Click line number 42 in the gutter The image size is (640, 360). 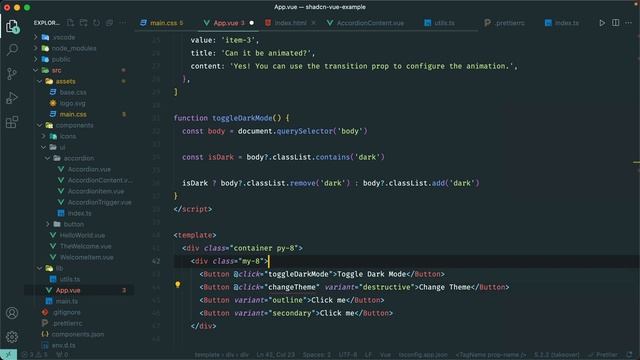(156, 261)
